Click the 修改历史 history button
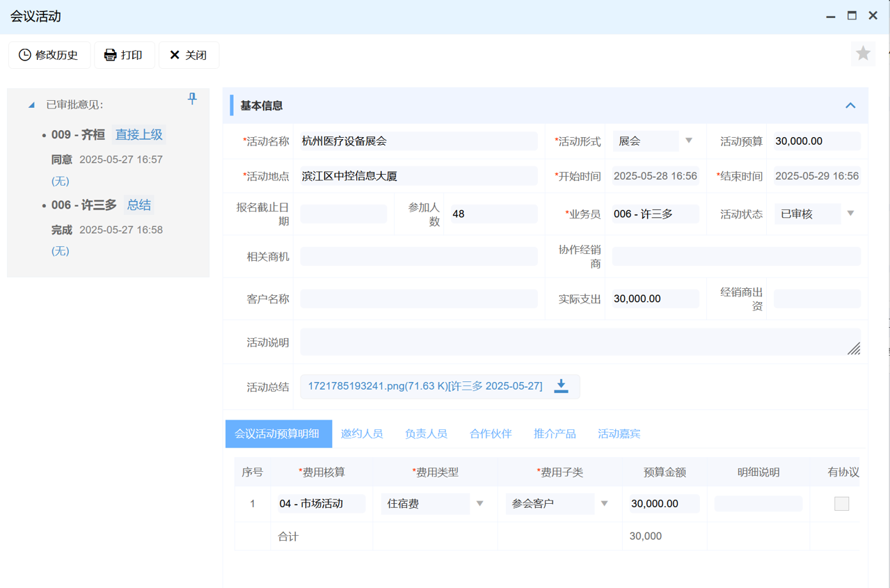 pyautogui.click(x=49, y=55)
